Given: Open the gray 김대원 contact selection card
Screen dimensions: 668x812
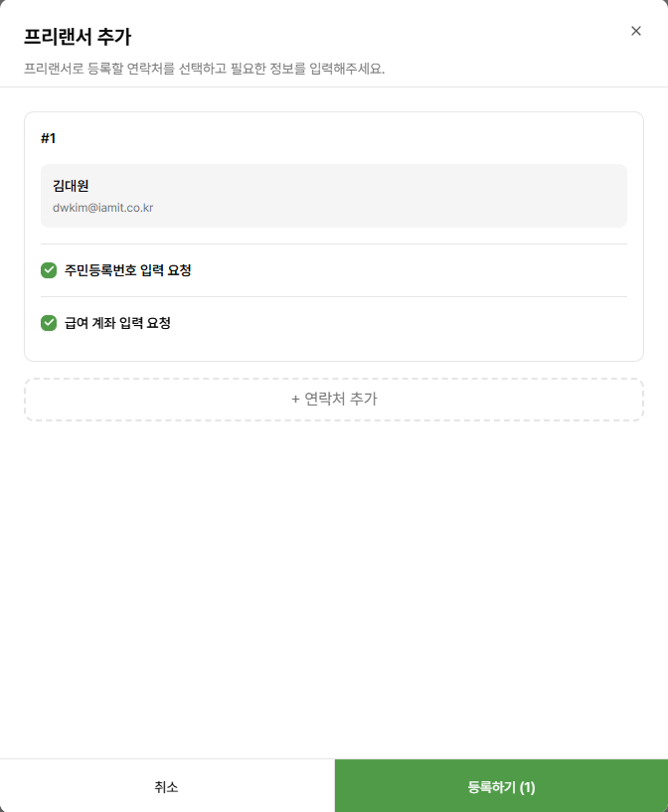Looking at the screenshot, I should (334, 196).
